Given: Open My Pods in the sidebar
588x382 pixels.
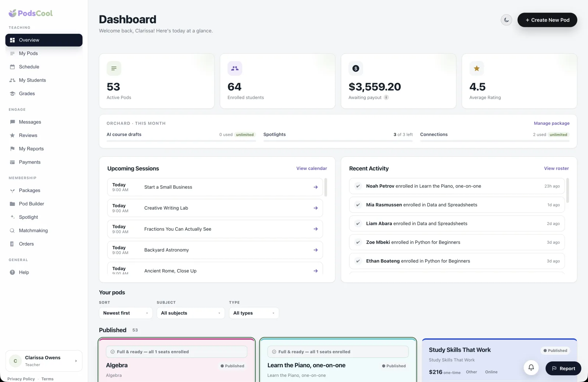Looking at the screenshot, I should click(44, 53).
